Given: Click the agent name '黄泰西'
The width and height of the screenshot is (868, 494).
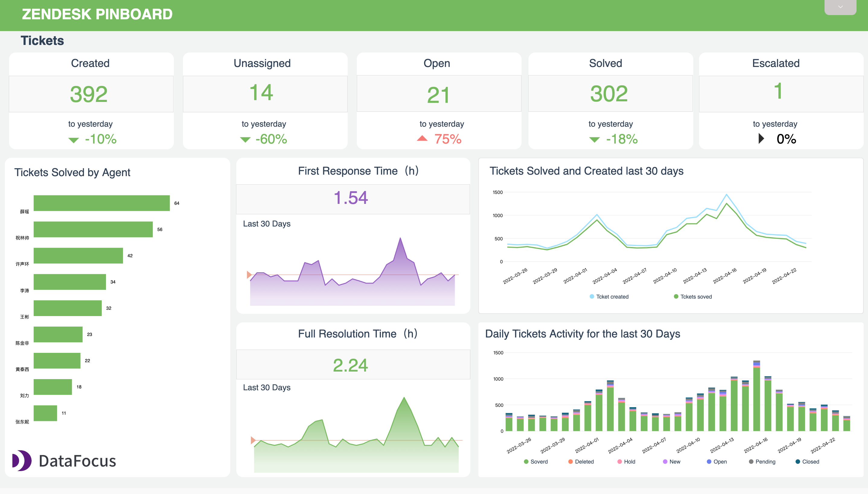Looking at the screenshot, I should coord(22,369).
